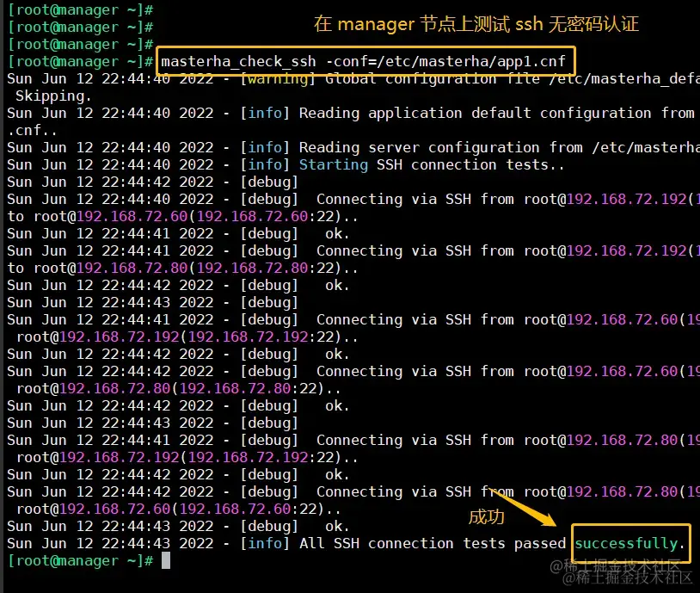Click the green word 'successfully.'

(x=629, y=543)
